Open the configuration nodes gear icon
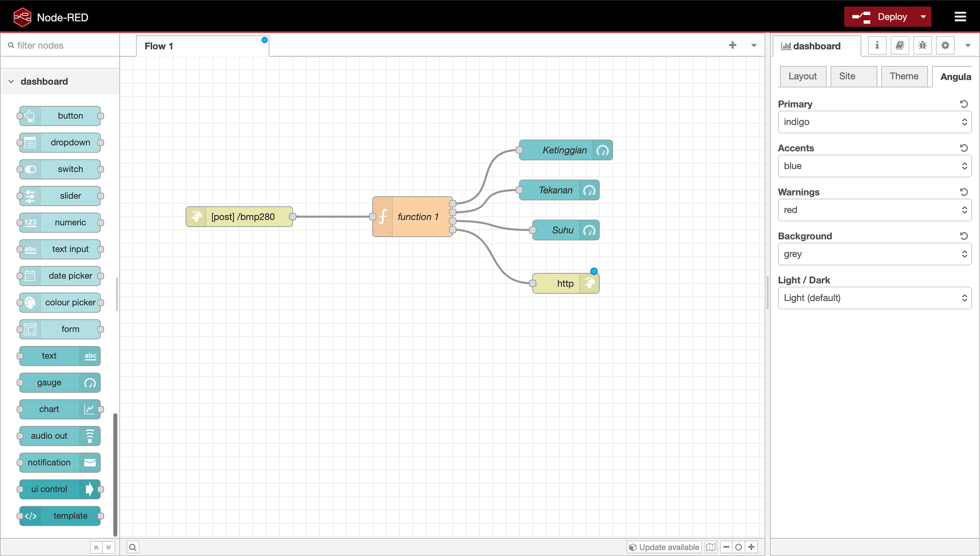Image resolution: width=980 pixels, height=556 pixels. coord(945,46)
